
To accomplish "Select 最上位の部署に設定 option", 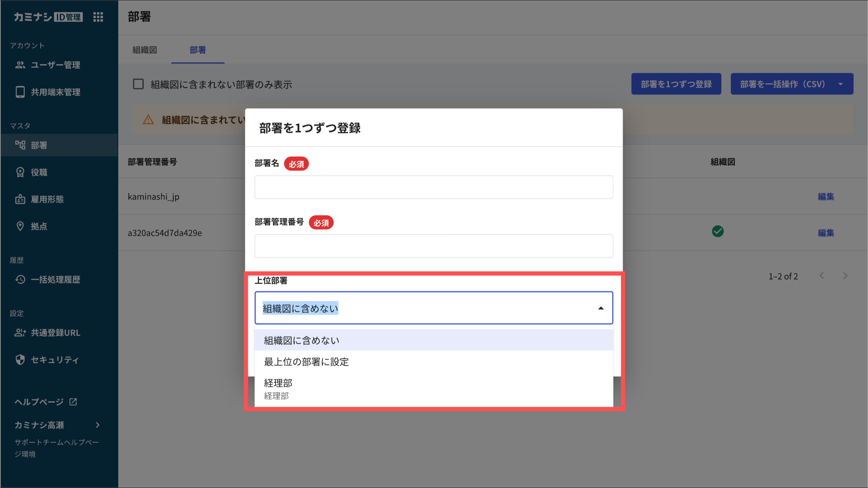I will coord(306,362).
